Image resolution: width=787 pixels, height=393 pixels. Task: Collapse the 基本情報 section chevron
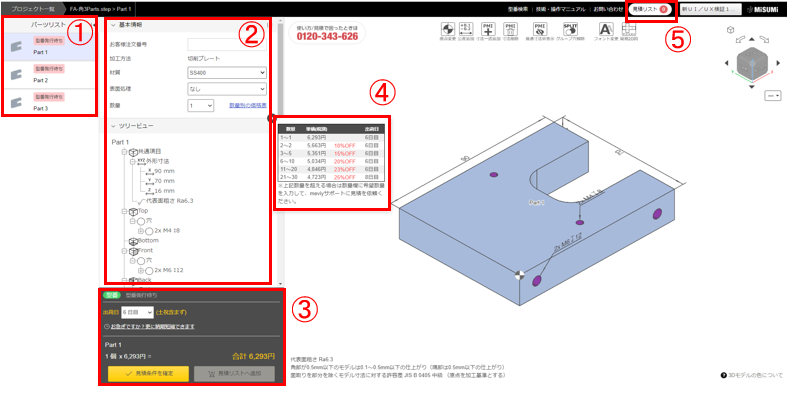point(113,25)
